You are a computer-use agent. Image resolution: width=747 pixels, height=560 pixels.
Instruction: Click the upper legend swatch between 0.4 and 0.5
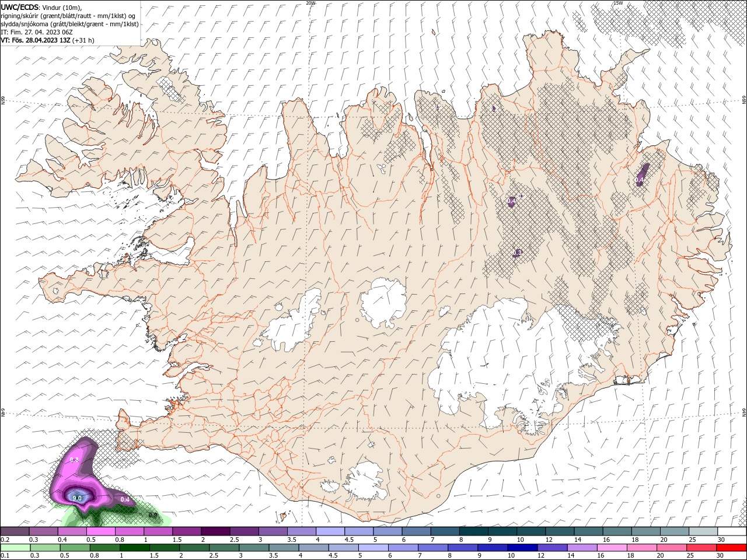(x=72, y=531)
